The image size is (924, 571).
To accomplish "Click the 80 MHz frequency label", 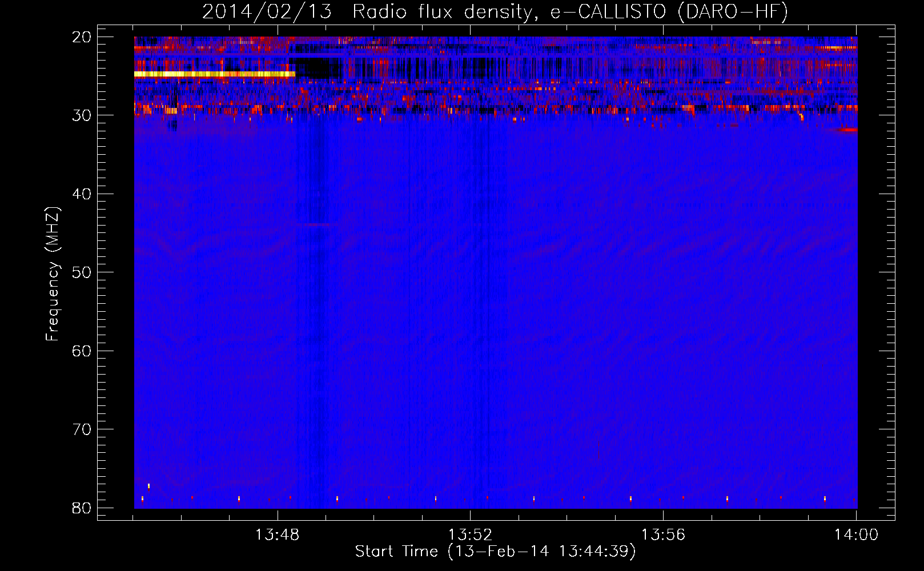I will point(82,508).
